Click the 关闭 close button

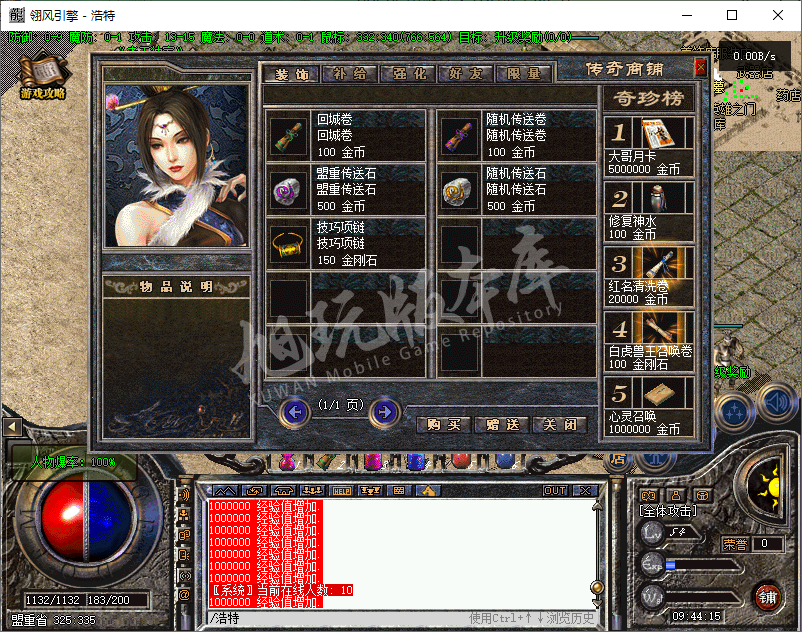560,424
